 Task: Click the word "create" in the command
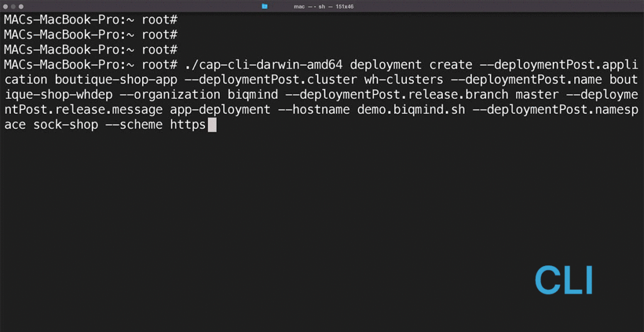(451, 65)
